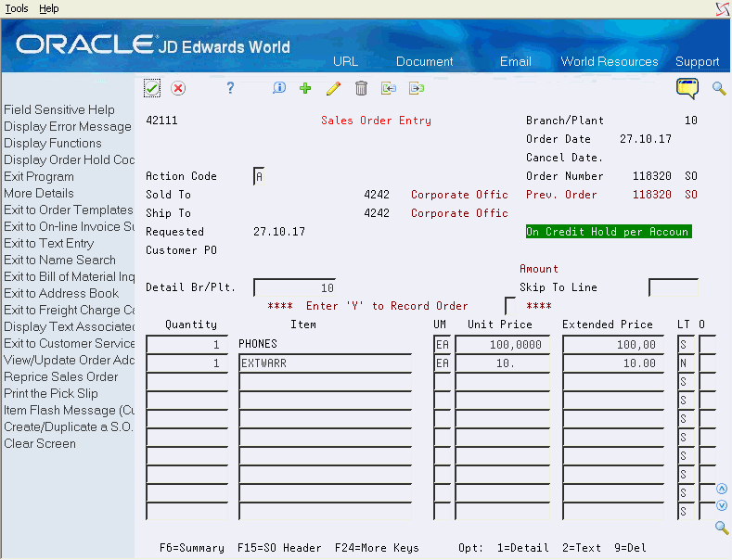This screenshot has width=732, height=560.
Task: Click the quantity field of the PHONES row
Action: 187,344
